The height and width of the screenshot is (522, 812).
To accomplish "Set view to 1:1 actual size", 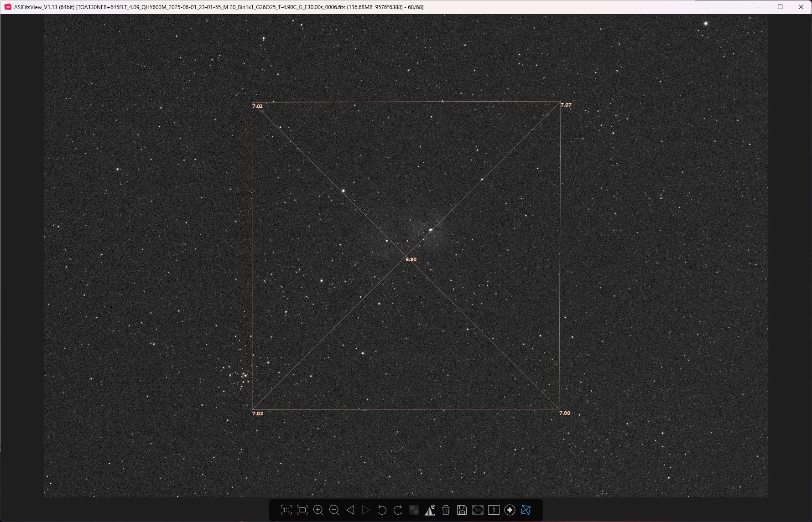I will click(286, 510).
